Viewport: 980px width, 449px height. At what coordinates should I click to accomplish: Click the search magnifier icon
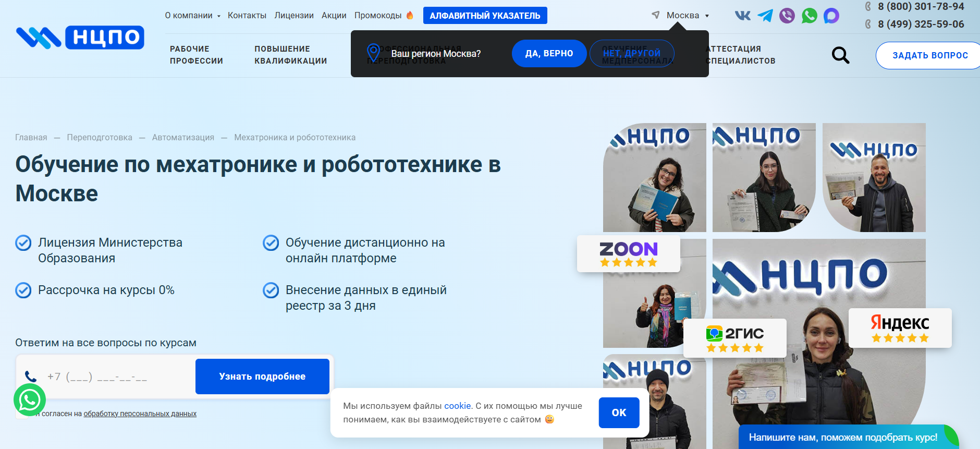(840, 55)
